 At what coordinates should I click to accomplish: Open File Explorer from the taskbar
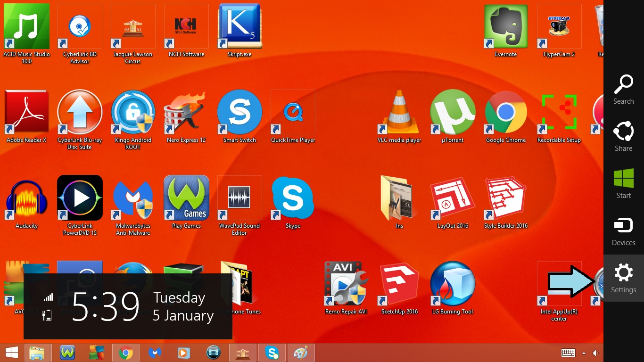[37, 353]
